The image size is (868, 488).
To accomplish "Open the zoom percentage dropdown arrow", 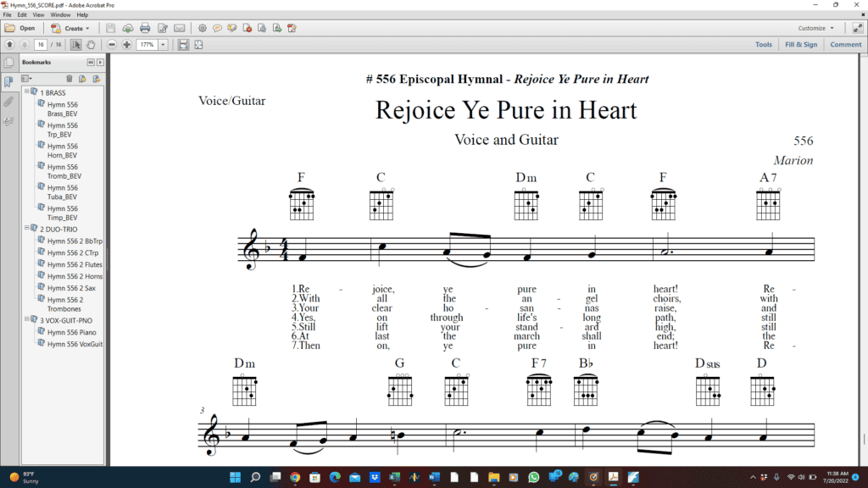I will click(164, 44).
